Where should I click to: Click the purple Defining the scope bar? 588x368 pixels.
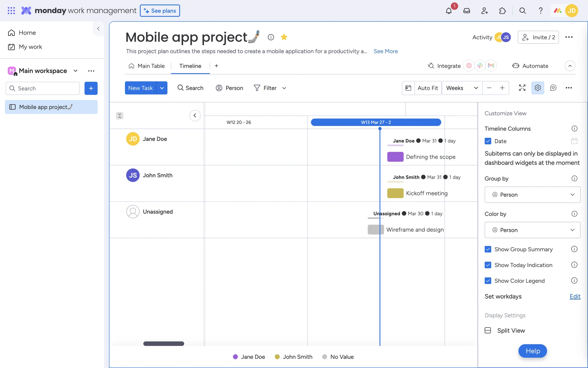pyautogui.click(x=395, y=157)
